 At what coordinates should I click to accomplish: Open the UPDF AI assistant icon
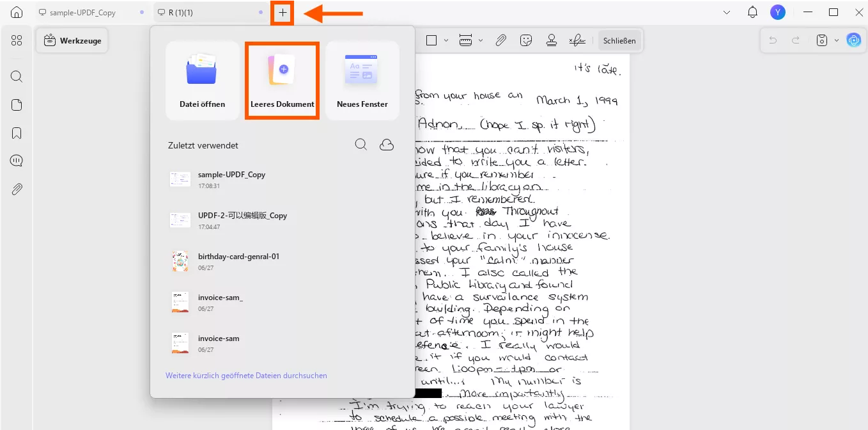(x=853, y=40)
